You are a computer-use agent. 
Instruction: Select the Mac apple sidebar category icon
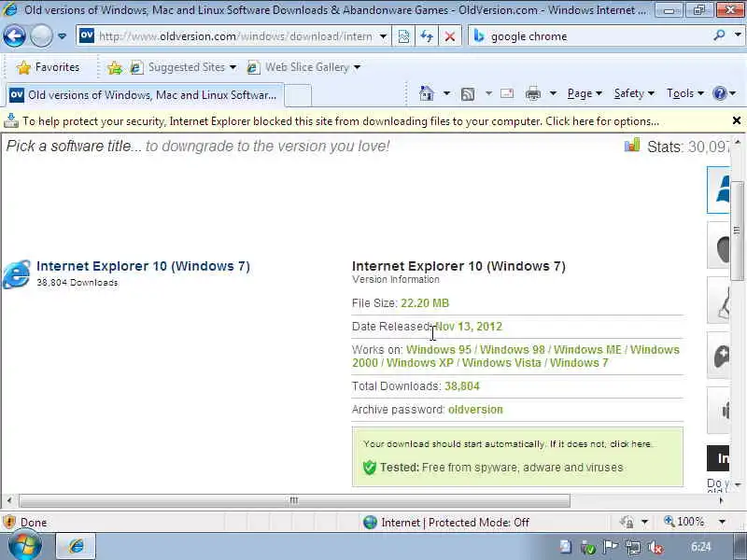(719, 245)
